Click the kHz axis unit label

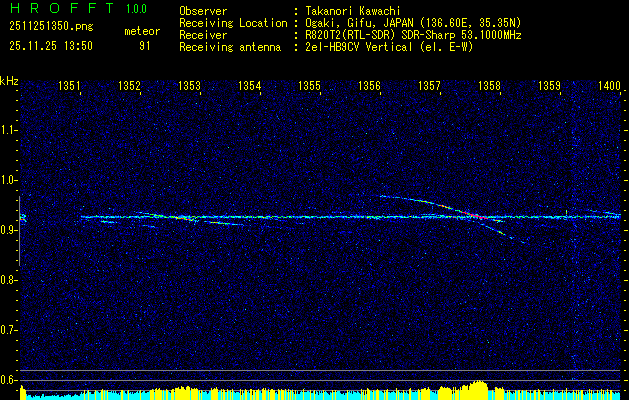9,81
